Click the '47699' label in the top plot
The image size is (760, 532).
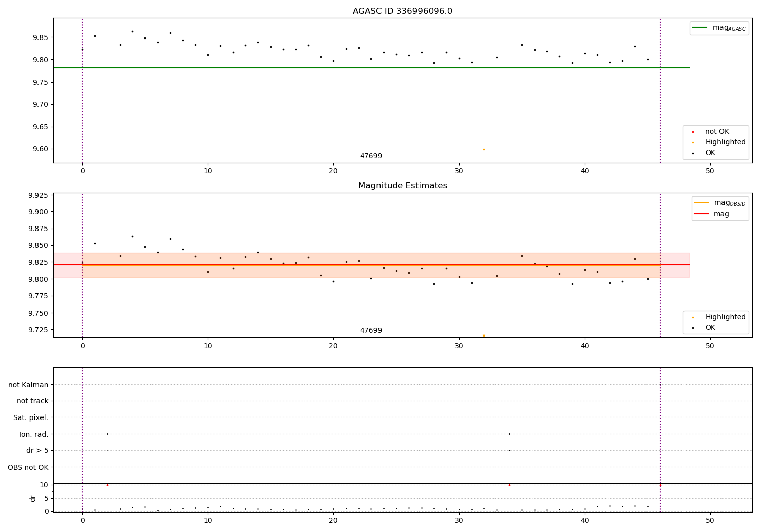[371, 156]
